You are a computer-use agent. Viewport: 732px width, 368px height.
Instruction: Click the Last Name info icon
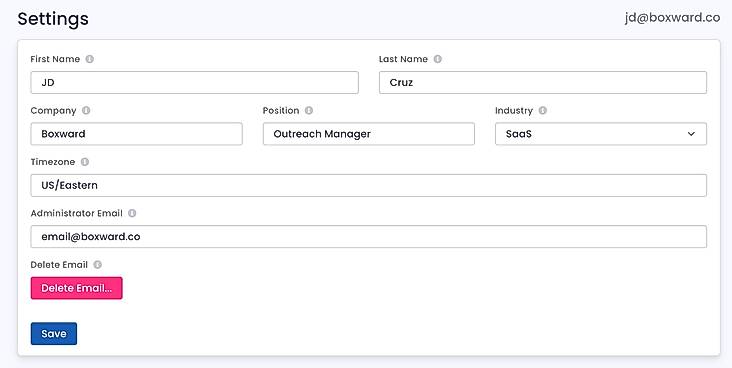tap(437, 59)
